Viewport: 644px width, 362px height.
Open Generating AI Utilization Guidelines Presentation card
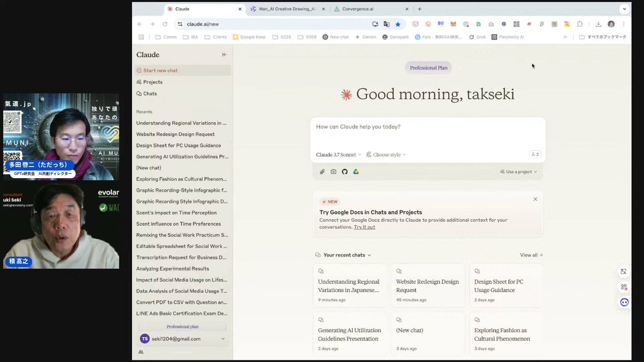pyautogui.click(x=350, y=334)
